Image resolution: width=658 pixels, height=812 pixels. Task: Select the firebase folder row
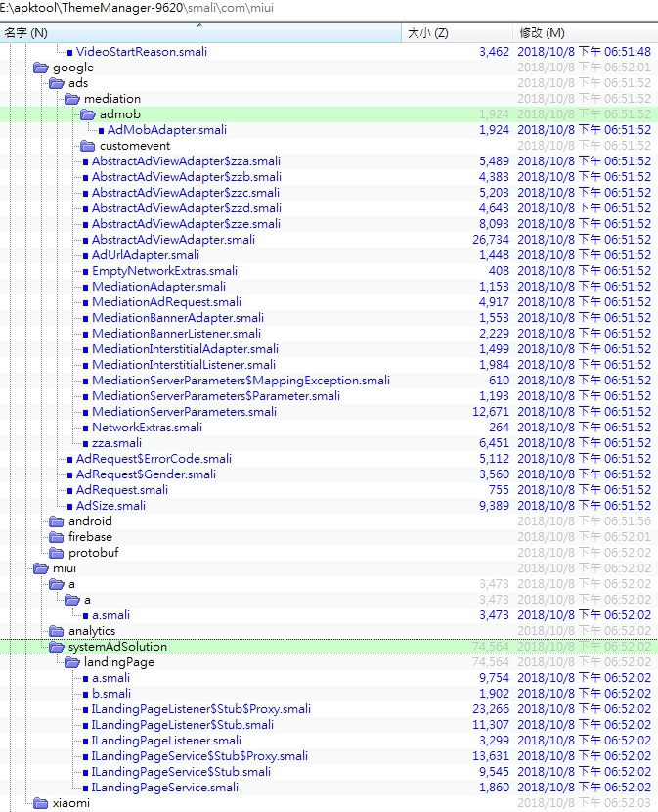pos(329,536)
